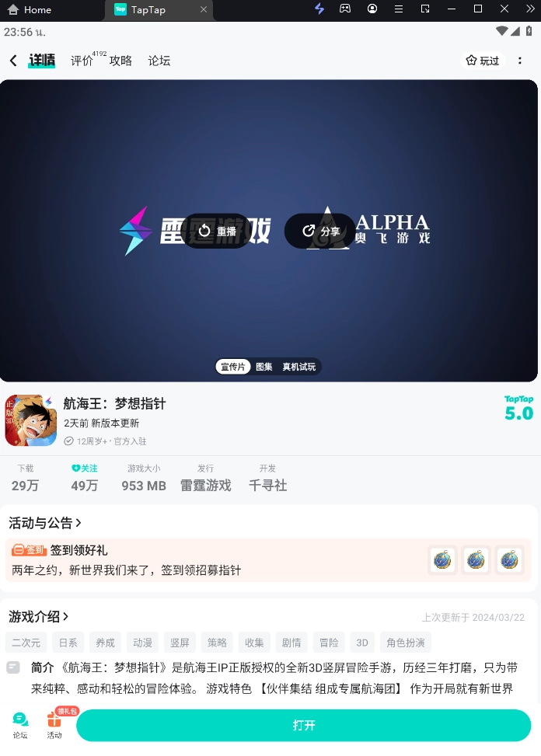The width and height of the screenshot is (541, 756).
Task: Switch to the 评价 reviews tab
Action: pos(82,61)
